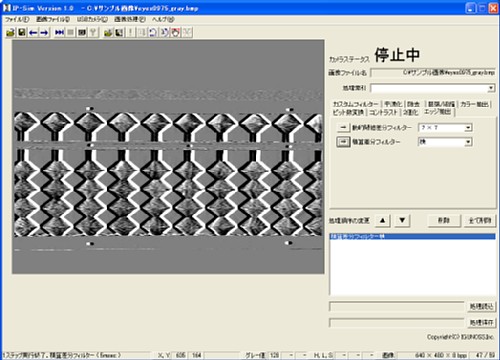Click the blue left arrow previous icon

pos(33,32)
